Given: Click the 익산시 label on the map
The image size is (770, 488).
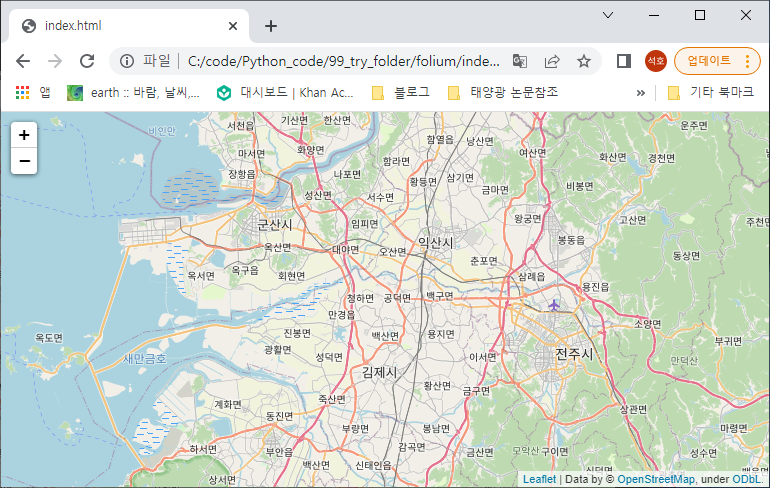Looking at the screenshot, I should [436, 243].
